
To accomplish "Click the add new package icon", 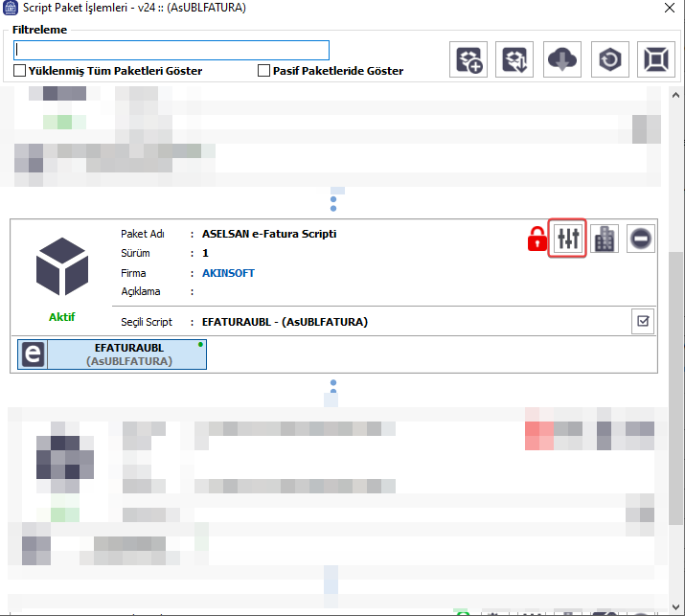I will (469, 60).
